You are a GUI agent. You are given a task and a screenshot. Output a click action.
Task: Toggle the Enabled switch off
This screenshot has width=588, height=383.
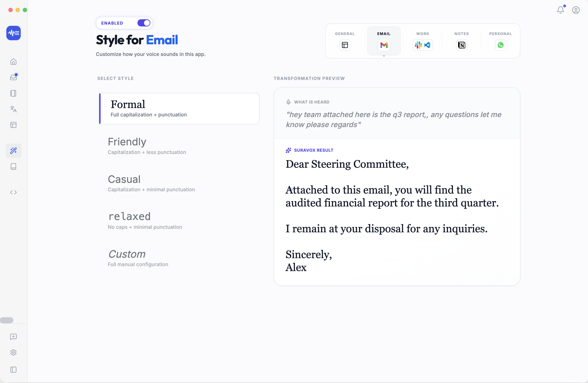[144, 23]
